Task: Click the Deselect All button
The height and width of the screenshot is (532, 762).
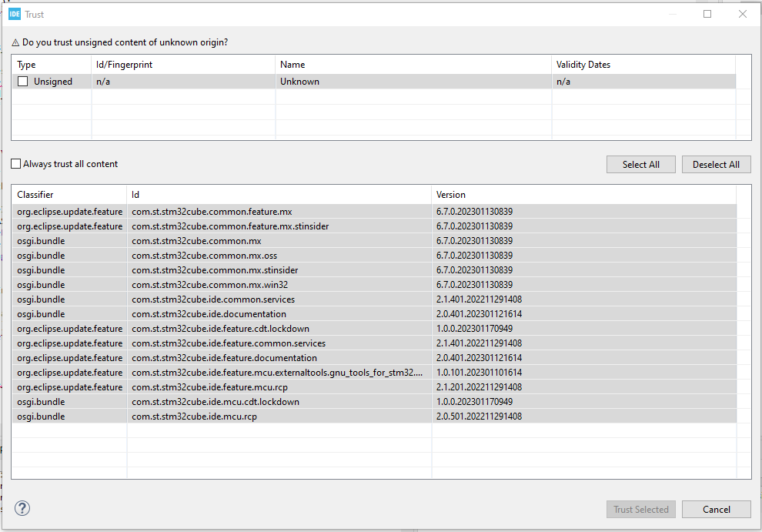Action: click(717, 164)
